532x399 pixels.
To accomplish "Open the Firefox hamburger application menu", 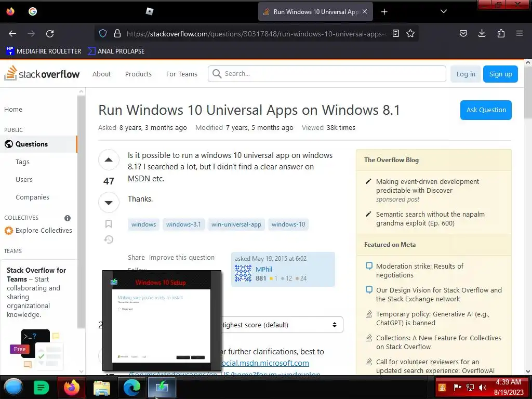I will (520, 33).
